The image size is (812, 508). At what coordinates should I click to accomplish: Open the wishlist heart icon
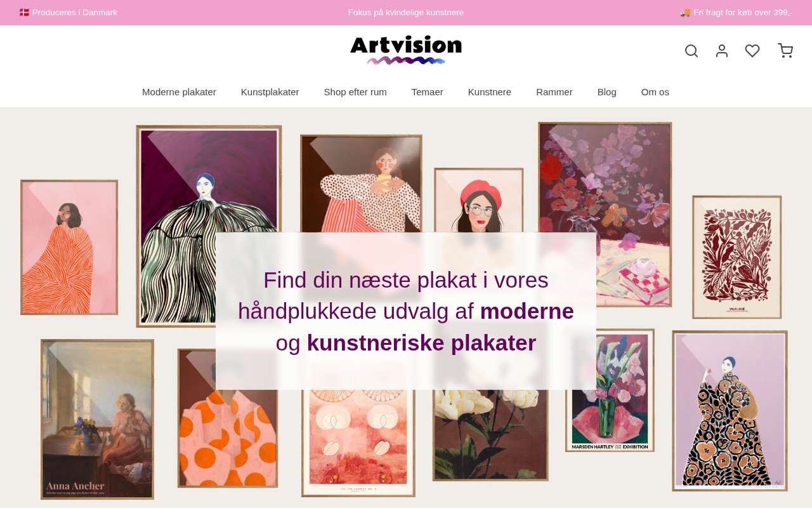tap(752, 51)
